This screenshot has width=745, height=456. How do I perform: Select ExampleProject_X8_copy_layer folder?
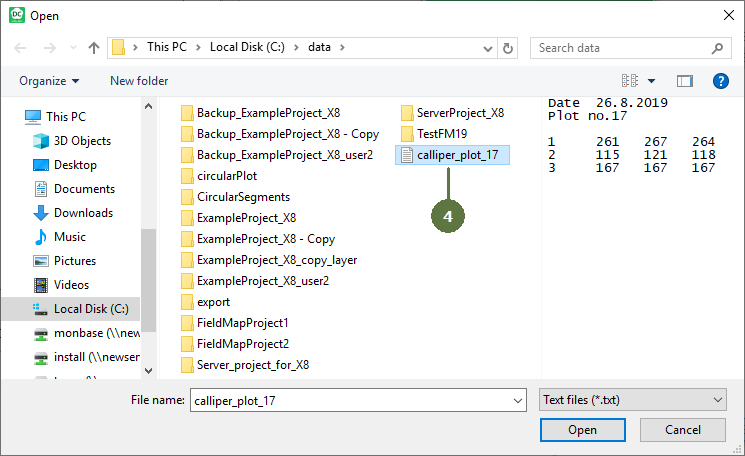(269, 260)
